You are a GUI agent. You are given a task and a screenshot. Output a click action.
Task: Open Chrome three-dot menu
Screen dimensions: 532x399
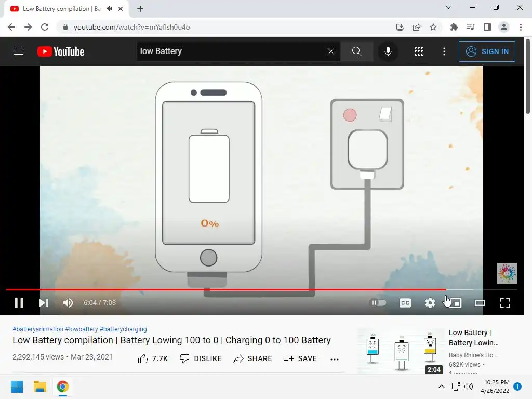pos(521,27)
